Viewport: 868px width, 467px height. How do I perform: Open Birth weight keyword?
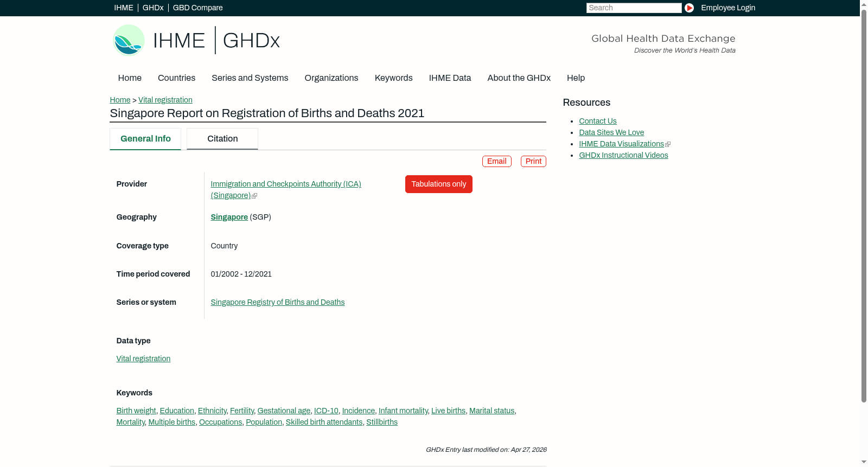pos(136,411)
